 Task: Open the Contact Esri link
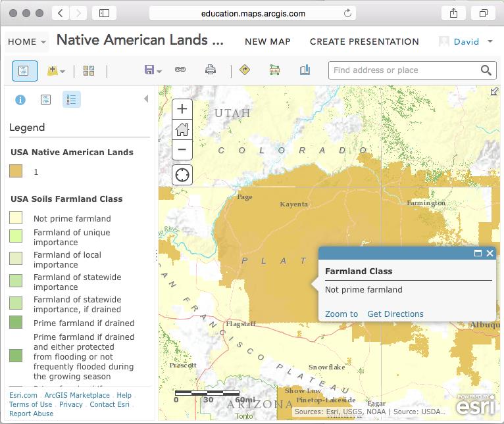(x=109, y=404)
